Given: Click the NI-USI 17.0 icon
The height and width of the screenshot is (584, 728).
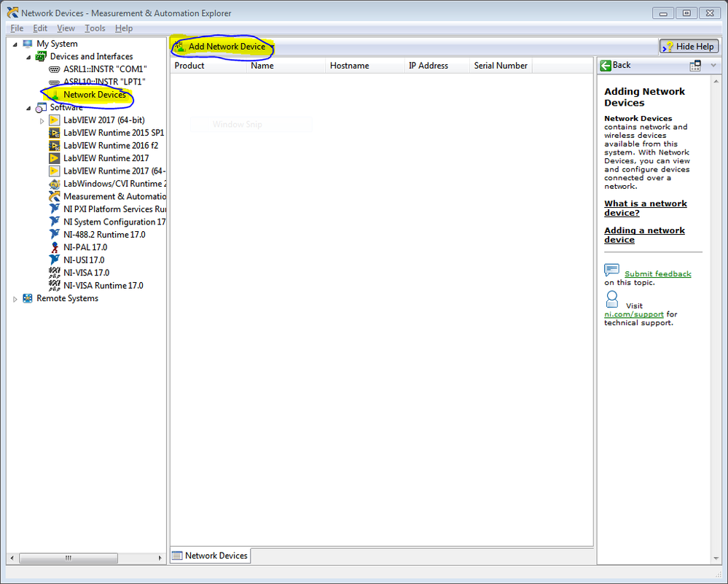Looking at the screenshot, I should [55, 260].
